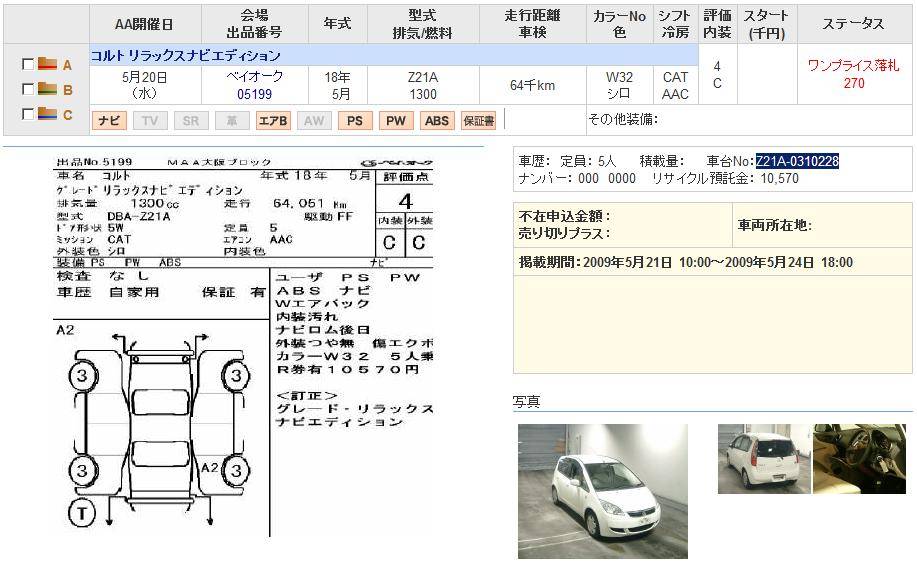Click the シフト 冷房 column header
The image size is (917, 567).
(675, 24)
